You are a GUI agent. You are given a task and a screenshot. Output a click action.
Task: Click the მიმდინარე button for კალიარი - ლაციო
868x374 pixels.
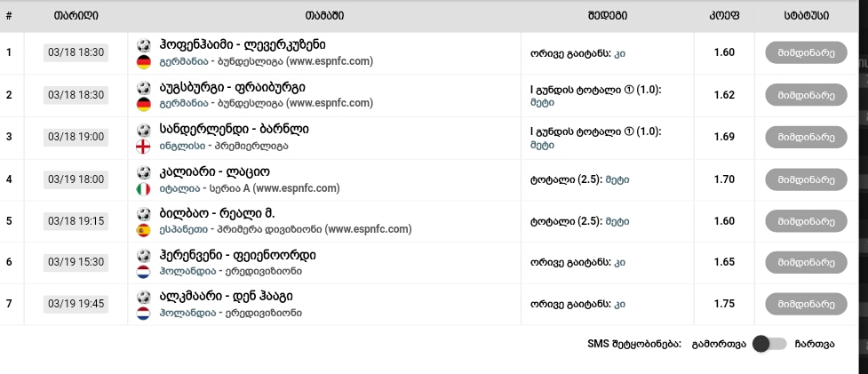(x=806, y=179)
